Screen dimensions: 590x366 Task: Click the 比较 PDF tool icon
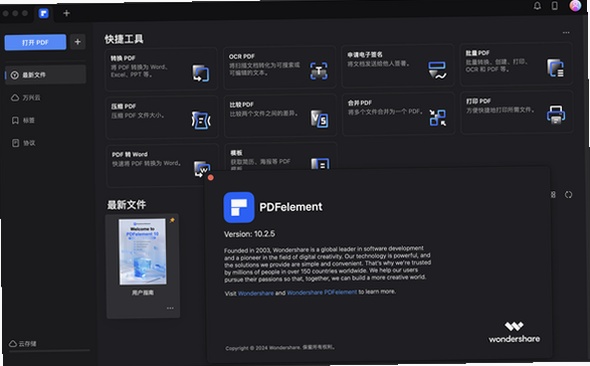319,119
